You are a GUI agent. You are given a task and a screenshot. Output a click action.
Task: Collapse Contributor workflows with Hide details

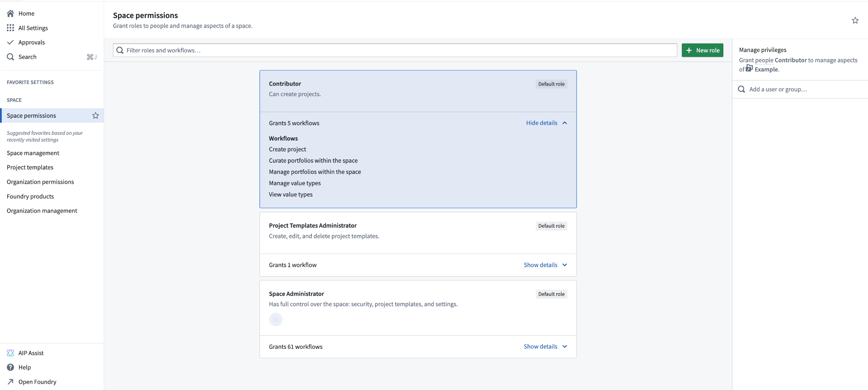(541, 123)
